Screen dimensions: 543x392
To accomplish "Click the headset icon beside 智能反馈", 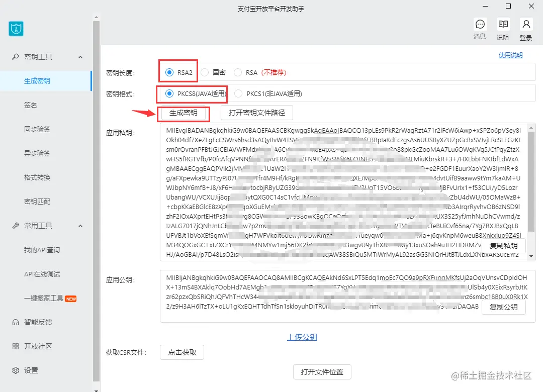I will (16, 322).
